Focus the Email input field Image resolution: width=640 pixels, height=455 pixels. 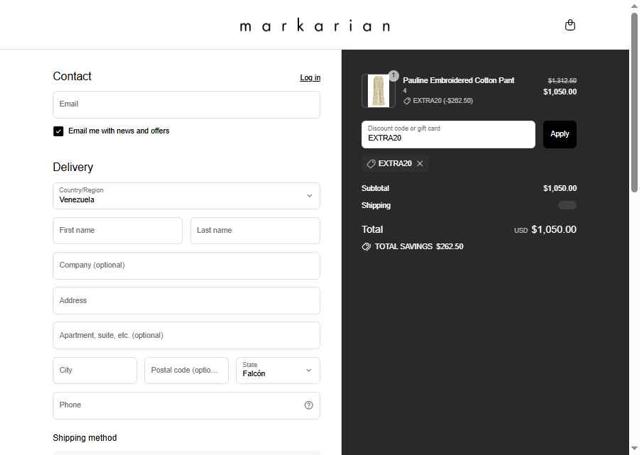(187, 104)
